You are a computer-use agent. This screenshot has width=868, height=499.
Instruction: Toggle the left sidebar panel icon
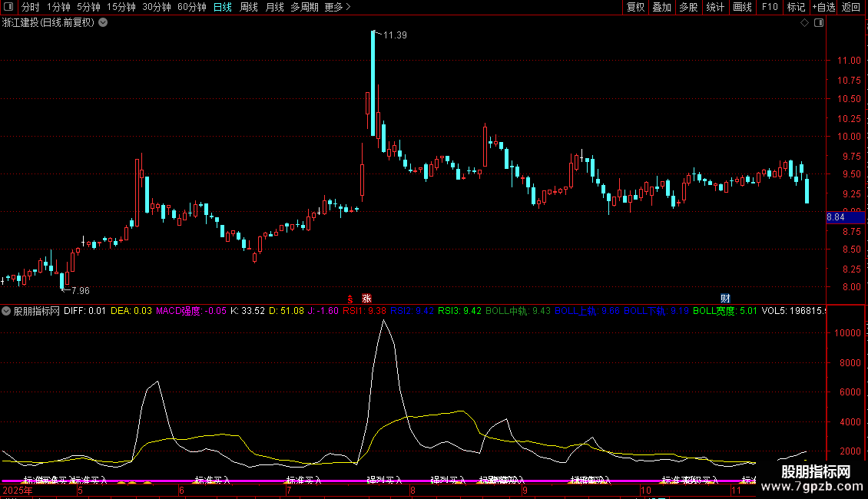[8, 7]
